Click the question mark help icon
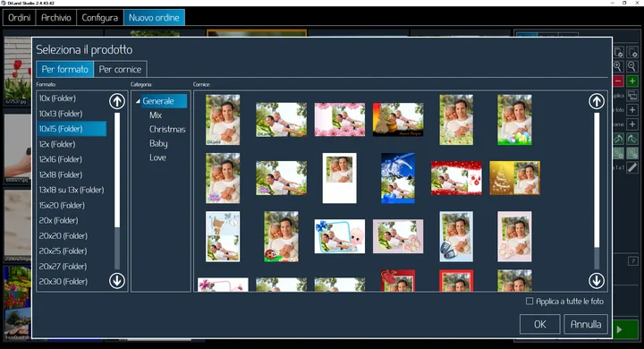The height and width of the screenshot is (349, 644). 633,261
